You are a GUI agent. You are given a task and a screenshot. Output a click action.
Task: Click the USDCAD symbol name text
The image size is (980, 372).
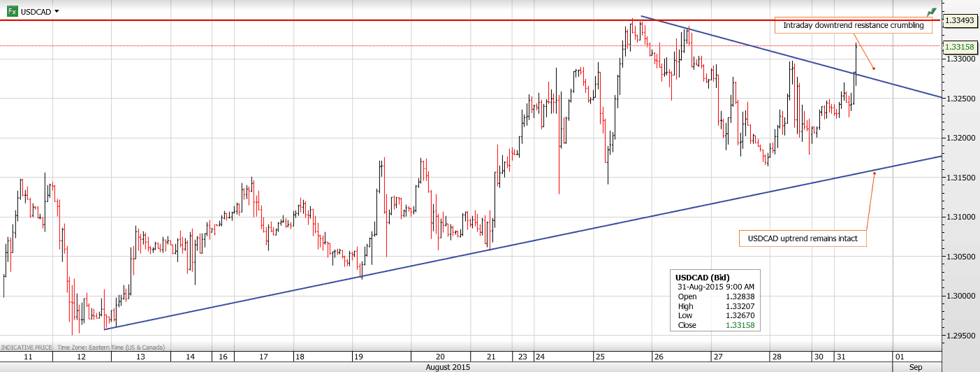pos(36,12)
